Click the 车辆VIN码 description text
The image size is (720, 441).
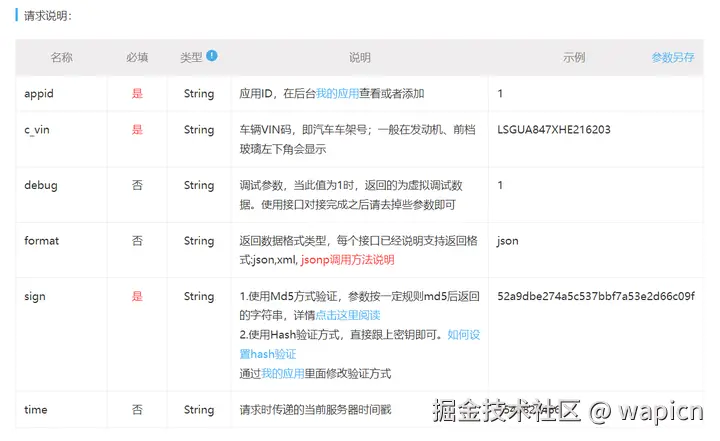tap(357, 140)
